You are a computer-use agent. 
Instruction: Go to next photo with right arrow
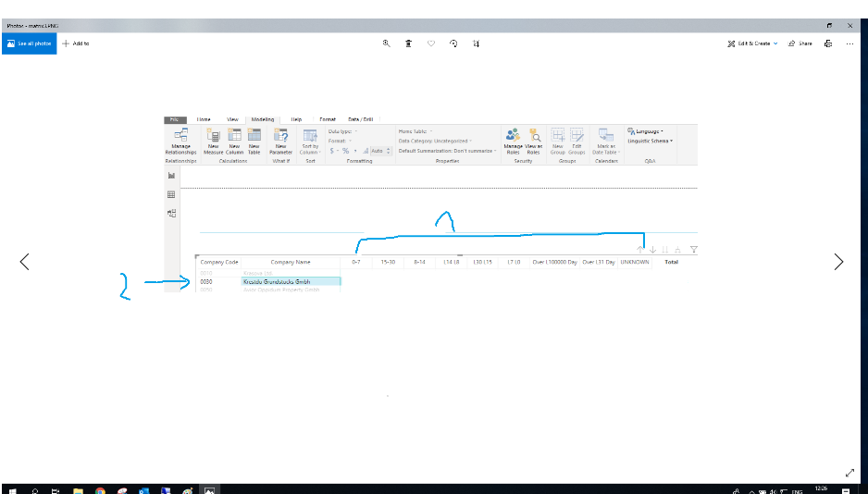(838, 262)
